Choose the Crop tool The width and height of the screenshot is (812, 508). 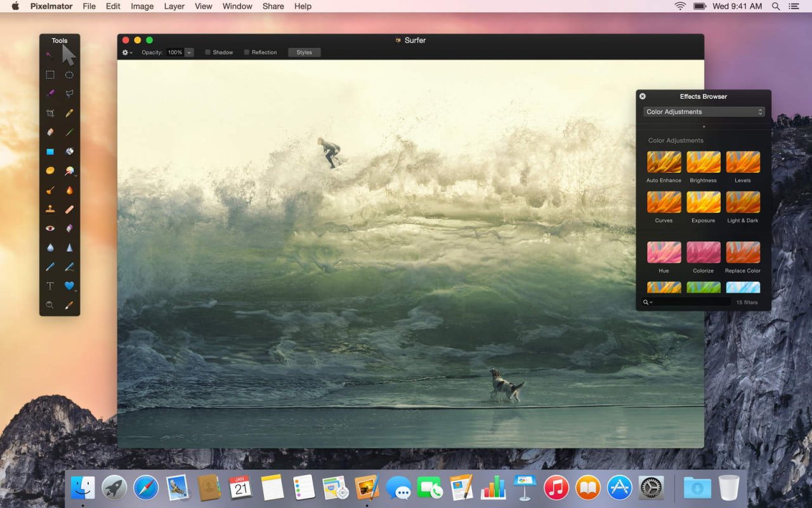tap(49, 112)
